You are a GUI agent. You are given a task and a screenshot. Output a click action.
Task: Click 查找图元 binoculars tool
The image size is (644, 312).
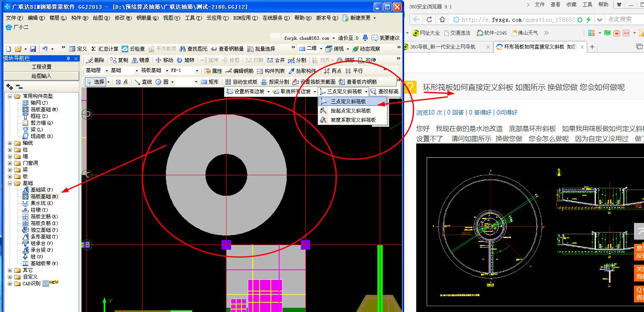[x=193, y=49]
